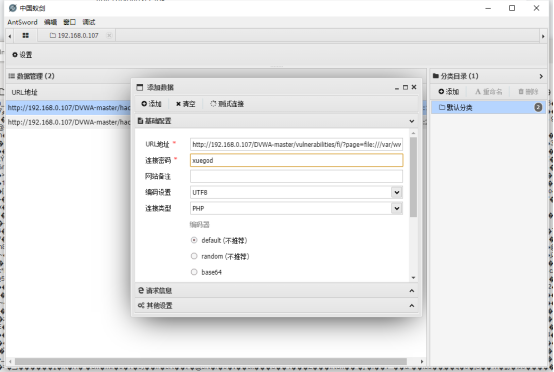
Task: Select the 默认分类 category folder
Action: coord(488,107)
